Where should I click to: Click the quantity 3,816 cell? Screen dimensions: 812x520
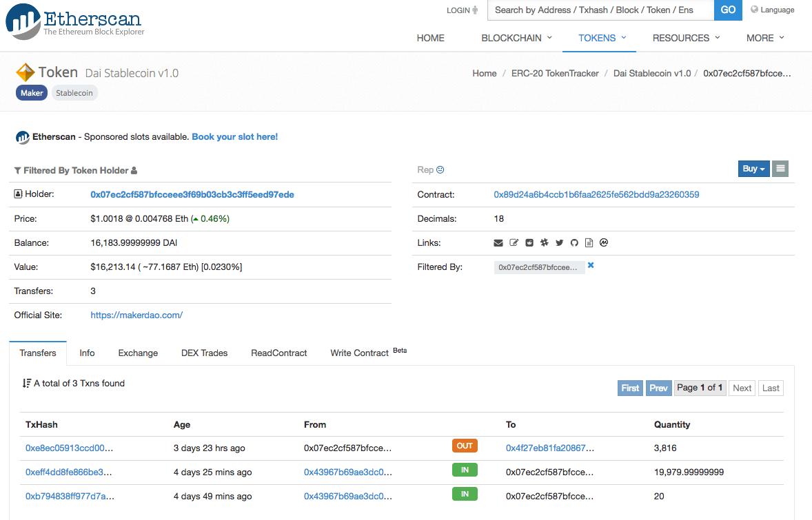coord(665,448)
